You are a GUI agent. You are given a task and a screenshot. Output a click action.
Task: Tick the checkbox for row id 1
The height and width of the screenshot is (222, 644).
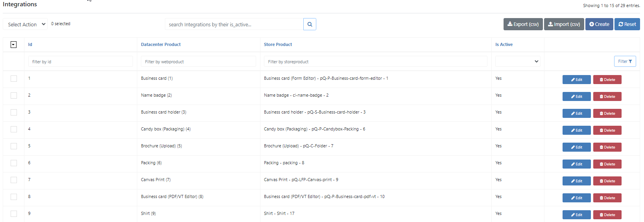tap(14, 79)
